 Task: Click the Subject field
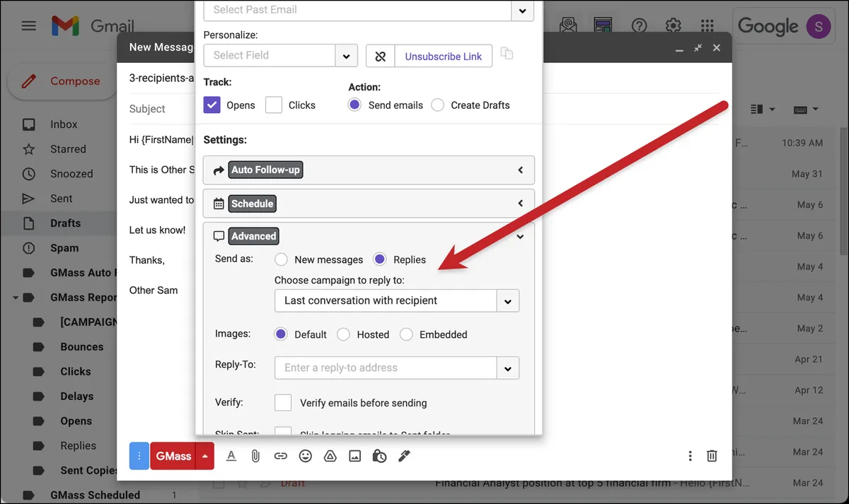[x=147, y=109]
